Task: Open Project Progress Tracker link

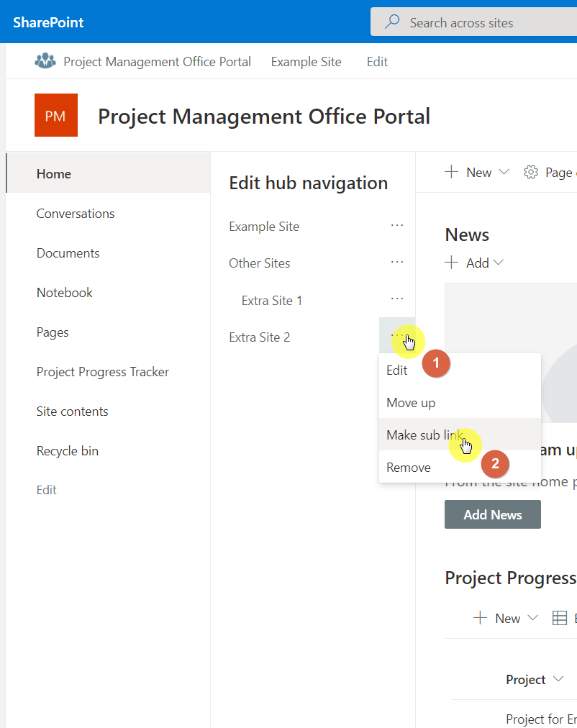Action: [103, 372]
